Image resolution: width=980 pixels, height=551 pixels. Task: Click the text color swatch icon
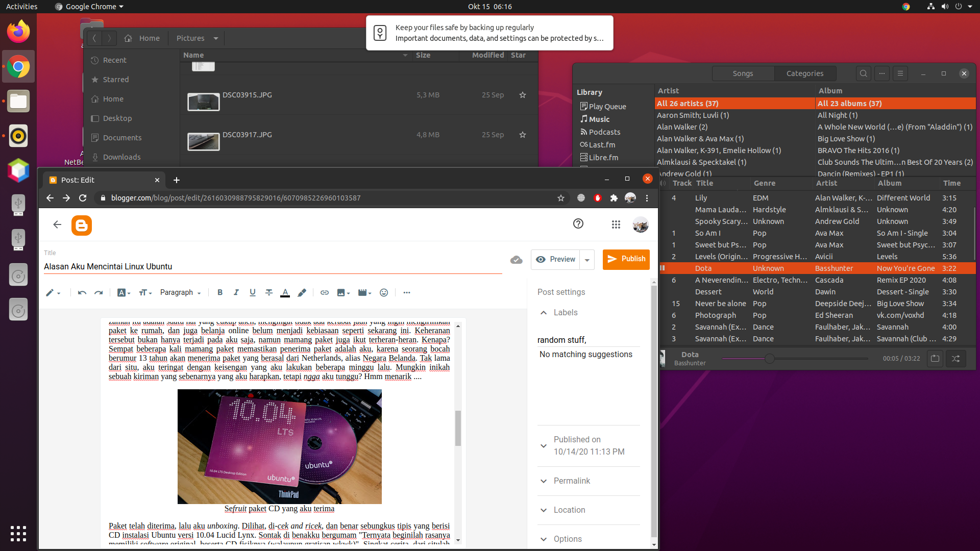coord(285,292)
